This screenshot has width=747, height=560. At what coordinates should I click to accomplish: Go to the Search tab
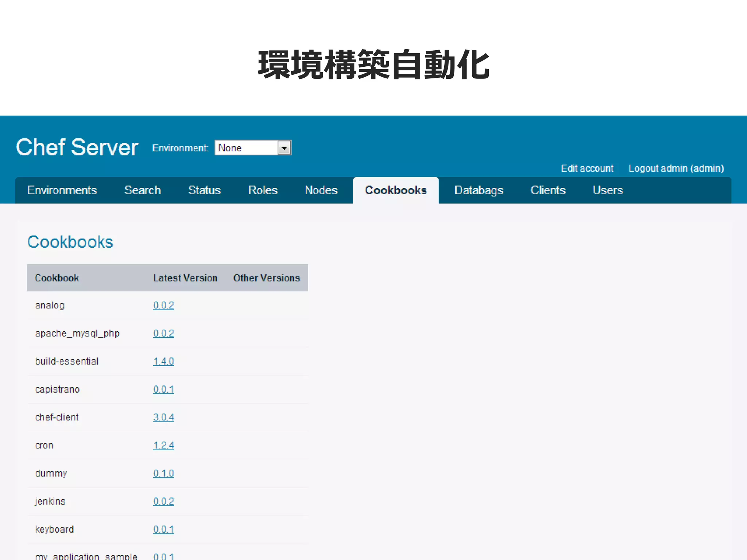[x=143, y=190]
